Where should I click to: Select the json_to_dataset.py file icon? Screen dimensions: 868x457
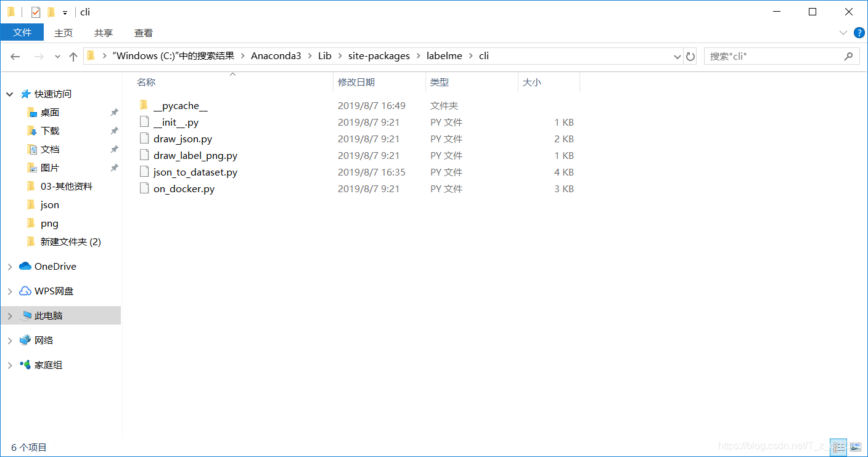(x=144, y=172)
